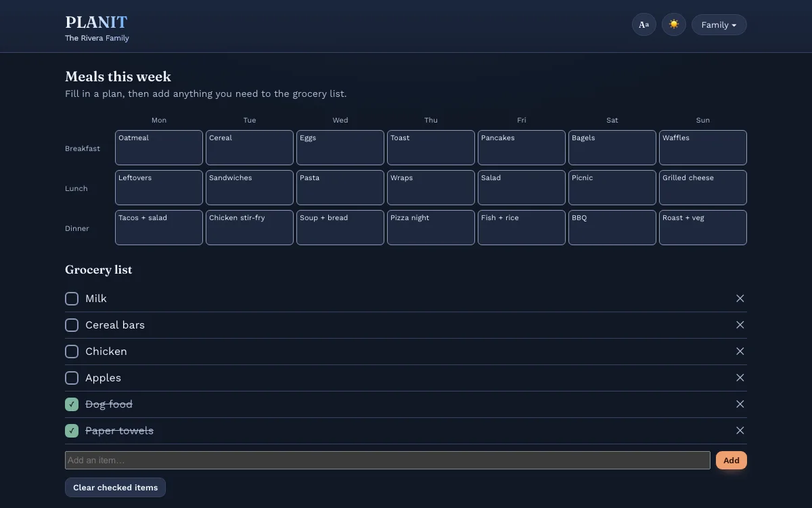This screenshot has width=812, height=508.
Task: Select Thursday lunch Wraps cell
Action: 431,188
